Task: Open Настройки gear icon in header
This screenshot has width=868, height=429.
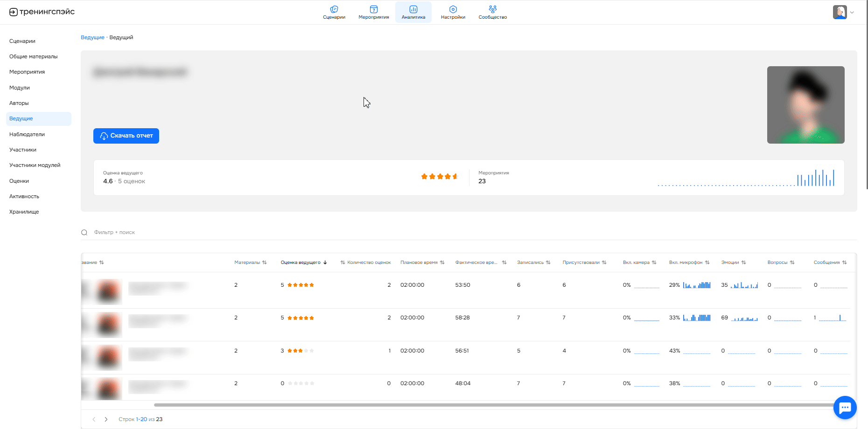Action: pyautogui.click(x=453, y=9)
